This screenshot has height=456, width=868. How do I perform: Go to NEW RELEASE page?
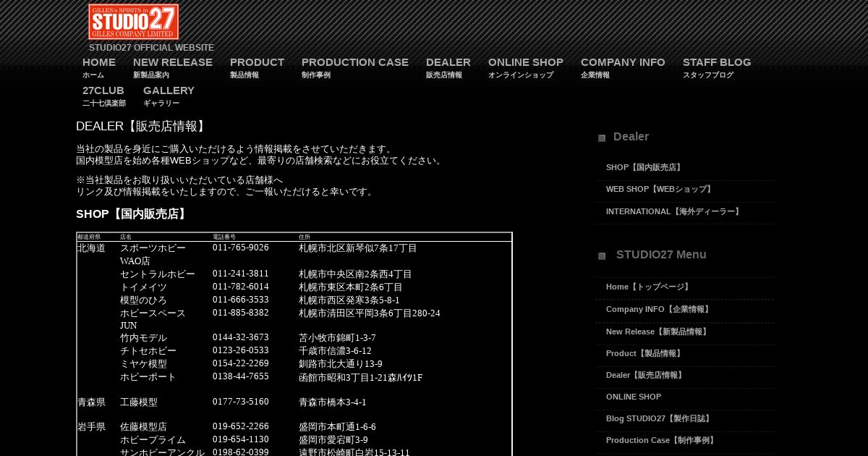[173, 67]
